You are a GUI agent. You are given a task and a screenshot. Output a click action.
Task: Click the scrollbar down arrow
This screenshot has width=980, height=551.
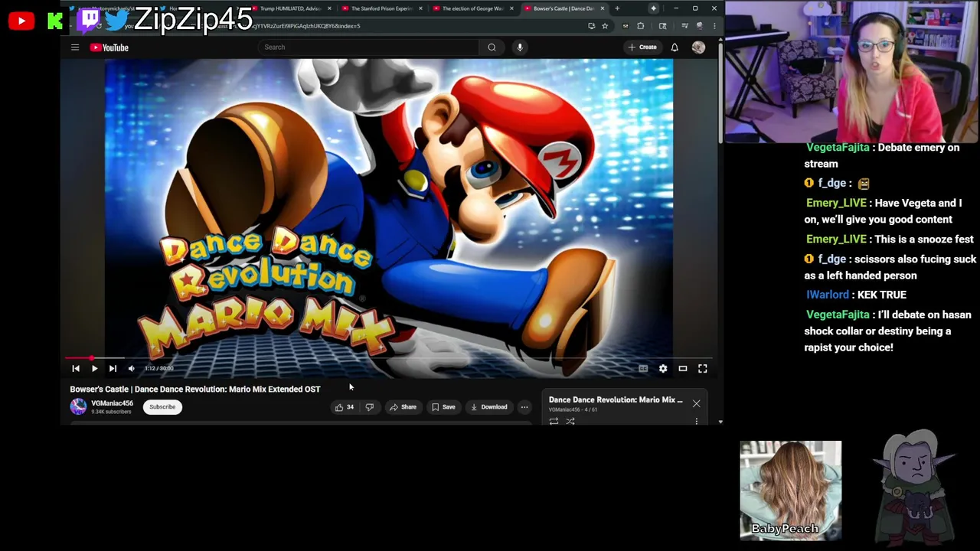720,422
